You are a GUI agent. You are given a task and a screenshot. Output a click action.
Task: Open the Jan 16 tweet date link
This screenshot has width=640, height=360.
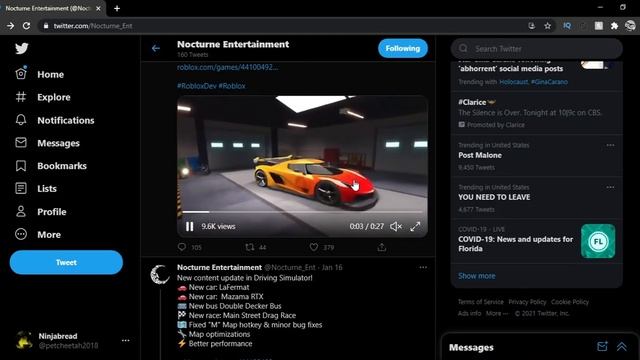click(332, 267)
